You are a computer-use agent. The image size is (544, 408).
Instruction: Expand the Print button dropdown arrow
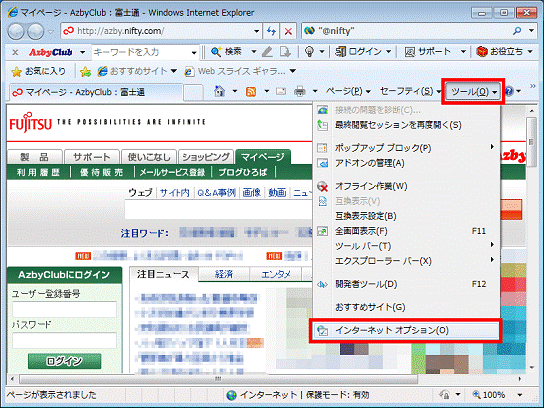click(x=315, y=91)
